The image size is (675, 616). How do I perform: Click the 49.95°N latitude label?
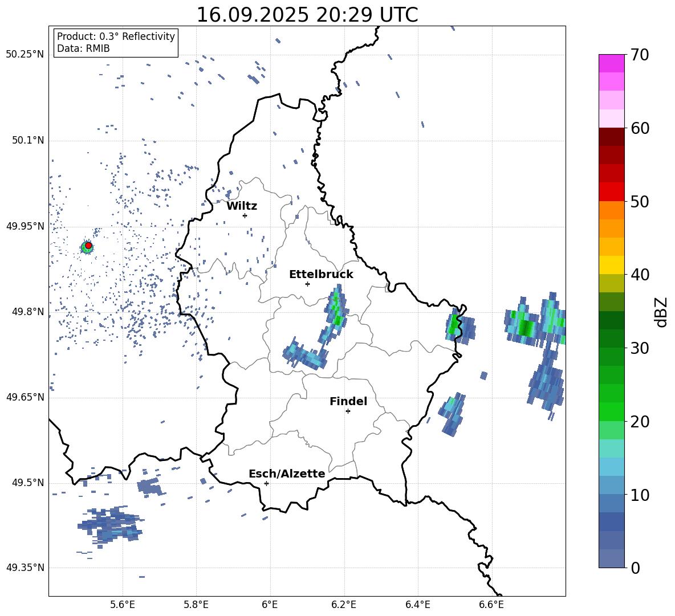pyautogui.click(x=25, y=226)
